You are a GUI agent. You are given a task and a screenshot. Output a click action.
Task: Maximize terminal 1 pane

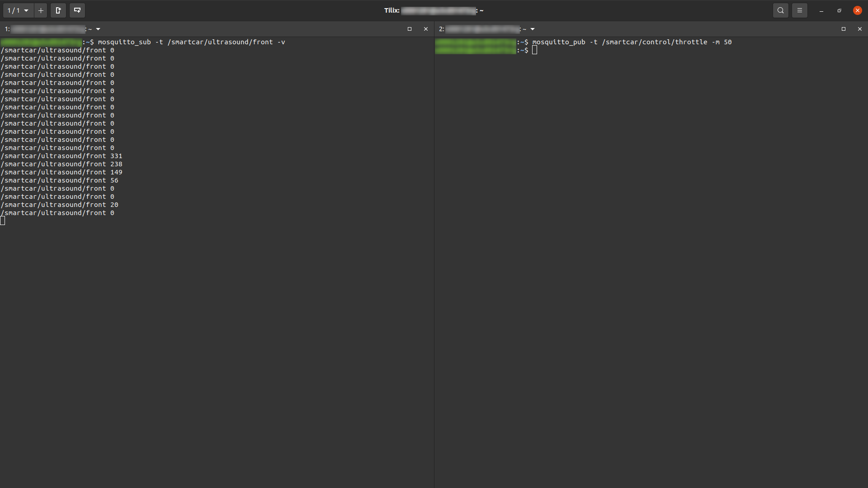(x=410, y=29)
